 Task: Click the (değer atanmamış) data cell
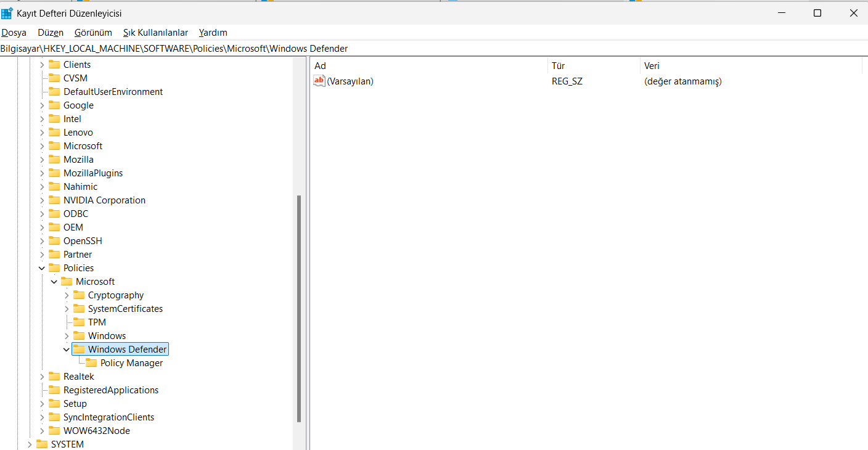(x=682, y=81)
